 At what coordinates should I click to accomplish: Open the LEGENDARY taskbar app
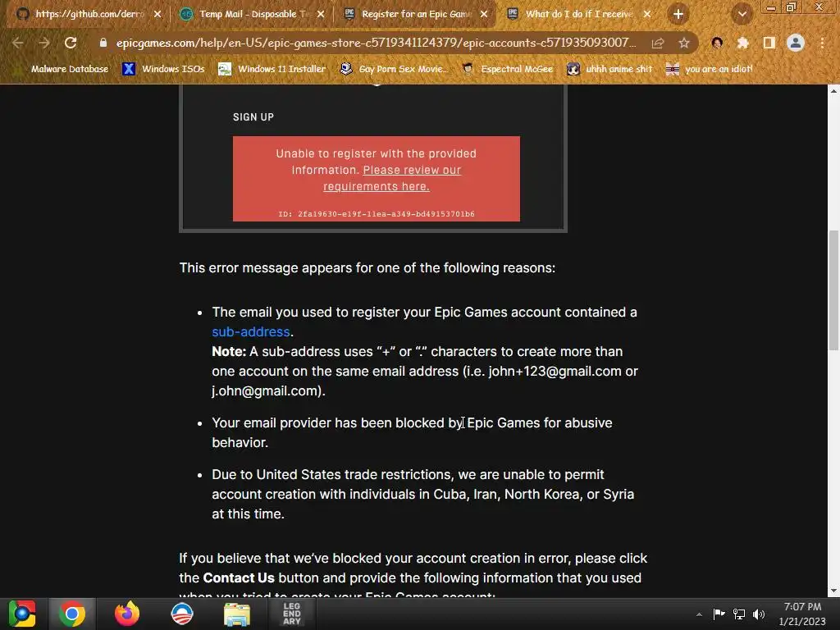click(x=291, y=614)
